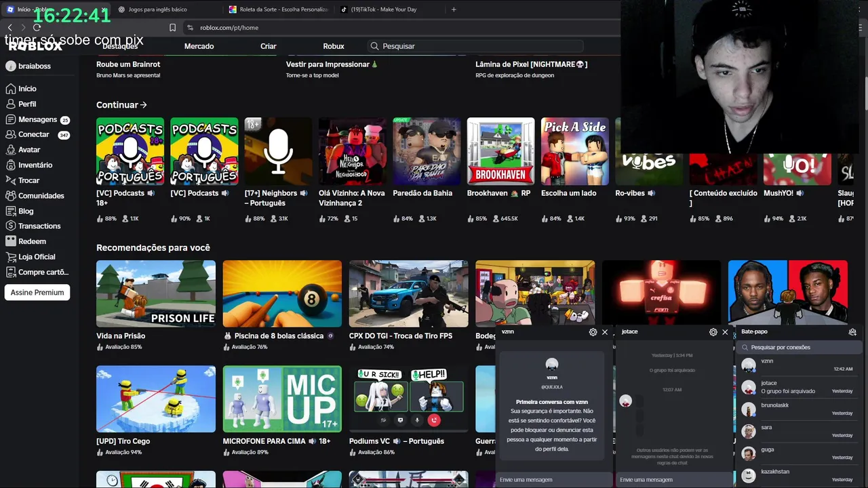Open Olá Vizinho Nova Vizinhança 2 thumbnail
868x488 pixels.
(353, 151)
